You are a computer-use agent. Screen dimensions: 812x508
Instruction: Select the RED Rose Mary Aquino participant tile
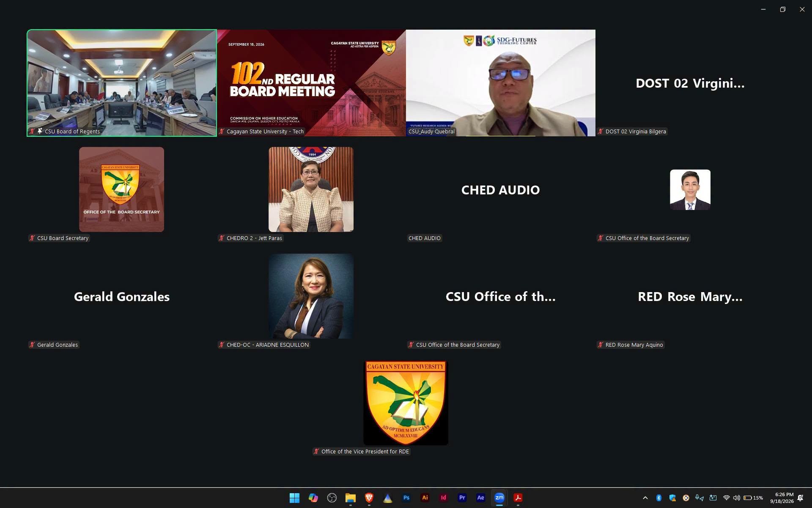click(690, 296)
